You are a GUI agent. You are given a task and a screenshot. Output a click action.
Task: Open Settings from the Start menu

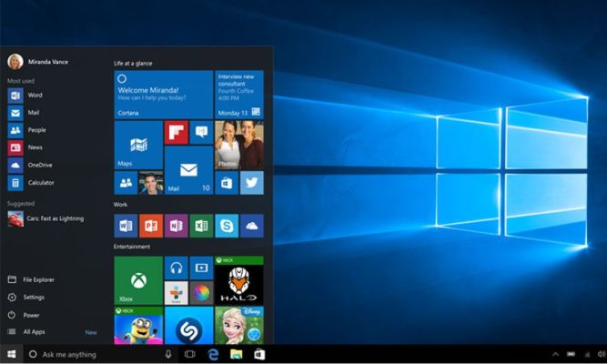(34, 297)
